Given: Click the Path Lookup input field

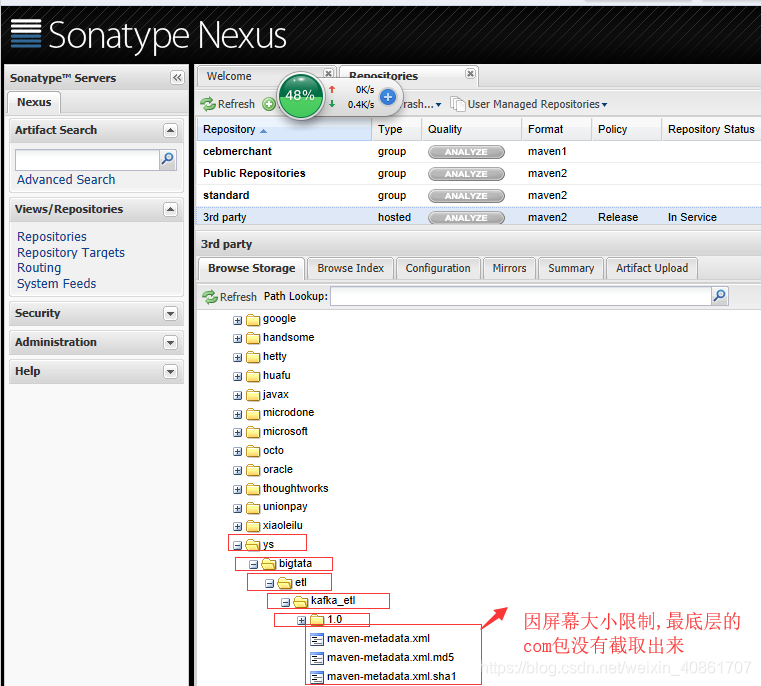Looking at the screenshot, I should (521, 296).
